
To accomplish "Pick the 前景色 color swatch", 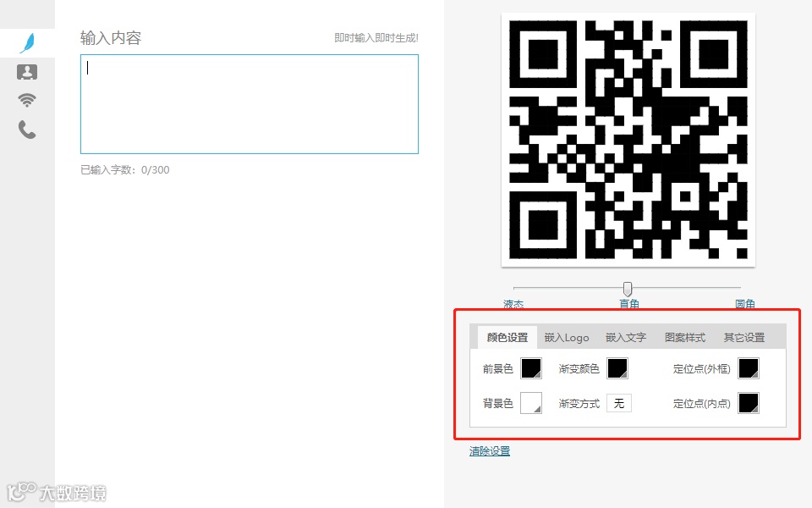I will pyautogui.click(x=531, y=368).
